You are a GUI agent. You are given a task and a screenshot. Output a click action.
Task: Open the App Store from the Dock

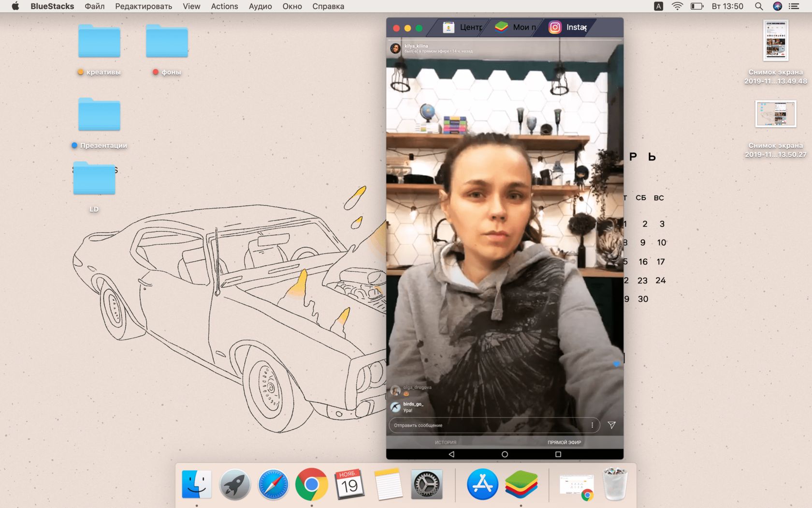[482, 484]
